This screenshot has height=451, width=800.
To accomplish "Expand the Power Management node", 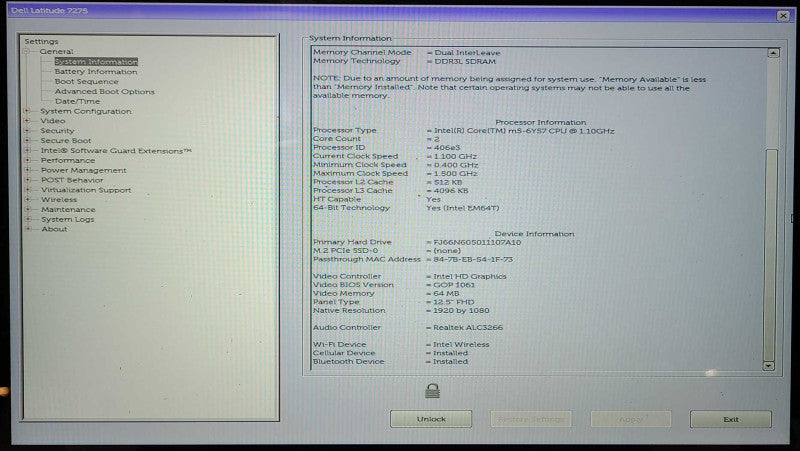I will click(x=27, y=170).
